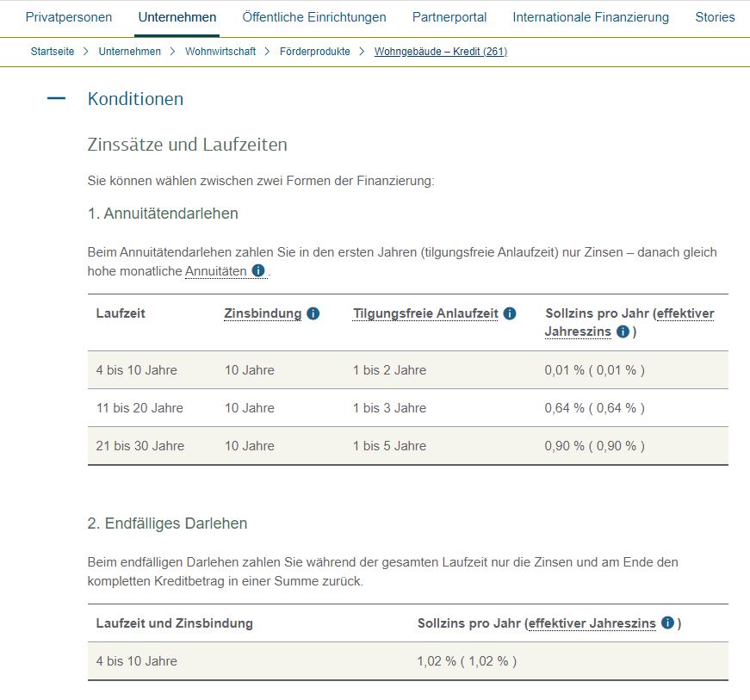Show info for effektiver Jahreszins in annuity table
Viewport: 750px width, 700px height.
(623, 331)
